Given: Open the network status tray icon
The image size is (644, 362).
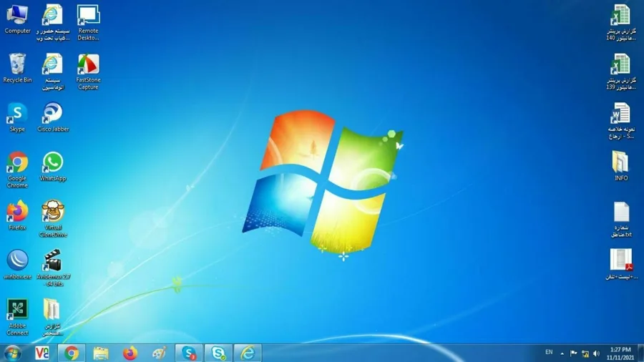Looking at the screenshot, I should pyautogui.click(x=585, y=353).
